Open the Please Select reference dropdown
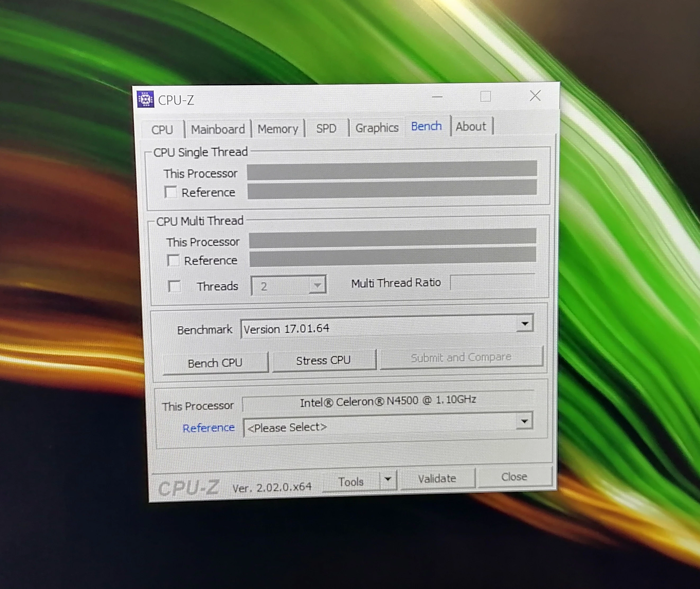Viewport: 700px width, 589px height. (x=388, y=425)
